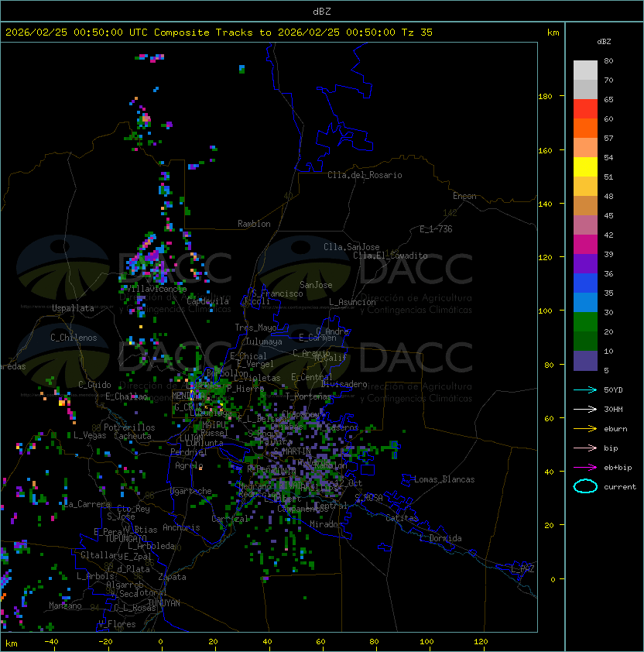Click the 'La_Carrera' map label
The image size is (644, 652).
coord(87,504)
